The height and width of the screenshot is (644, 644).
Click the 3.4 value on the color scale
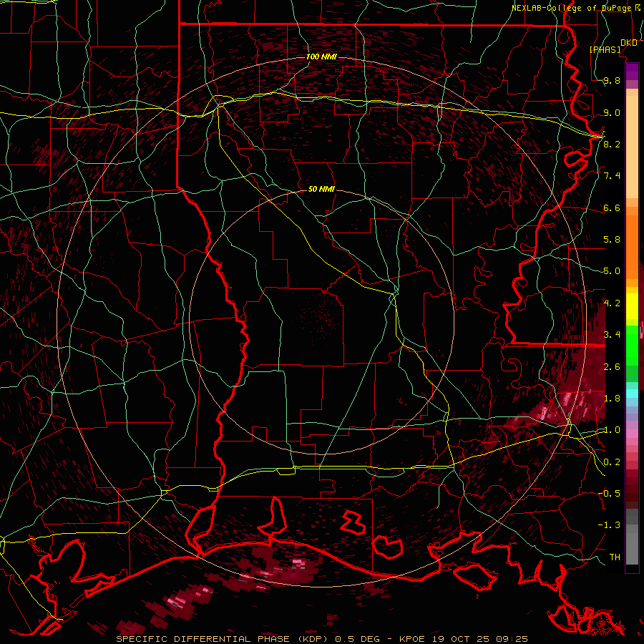612,335
